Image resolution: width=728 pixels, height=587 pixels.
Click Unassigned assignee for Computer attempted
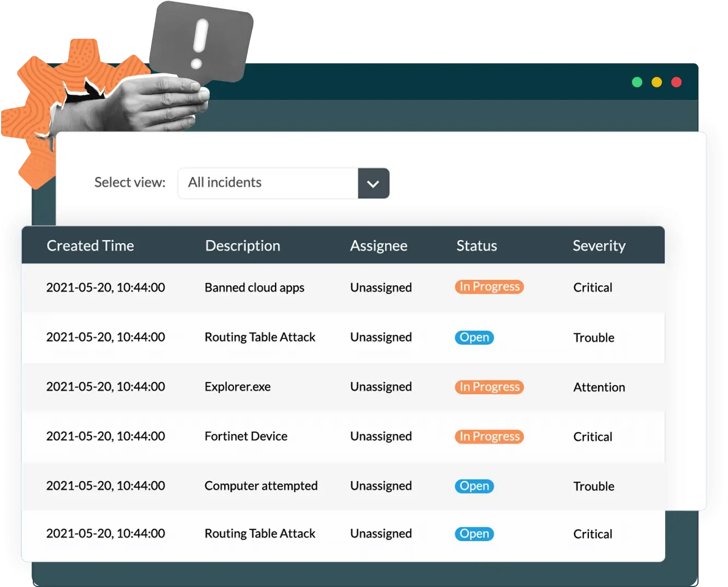[381, 486]
